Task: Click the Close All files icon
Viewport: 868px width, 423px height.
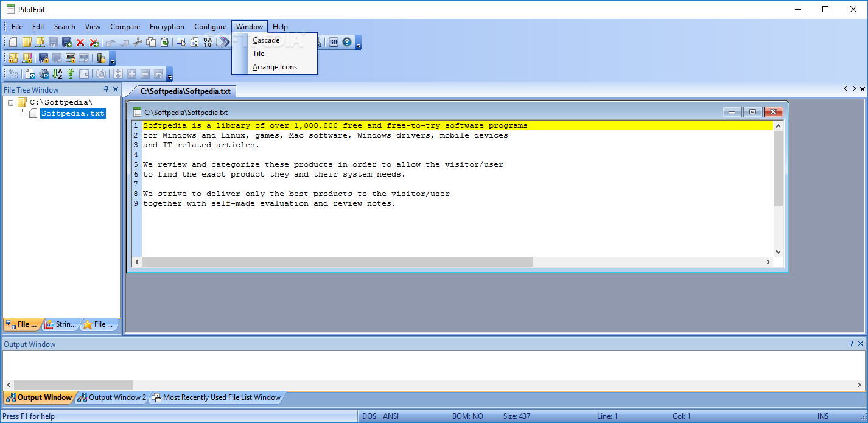Action: point(94,42)
